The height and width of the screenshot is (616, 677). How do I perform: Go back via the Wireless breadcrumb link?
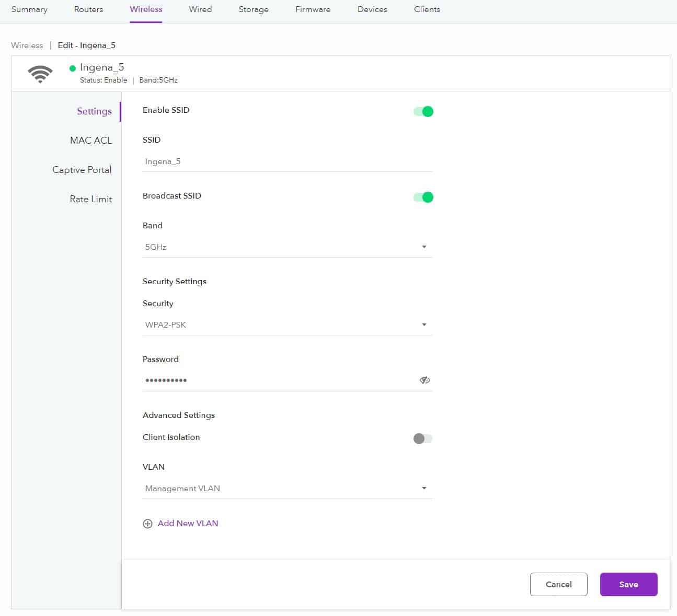[x=27, y=45]
